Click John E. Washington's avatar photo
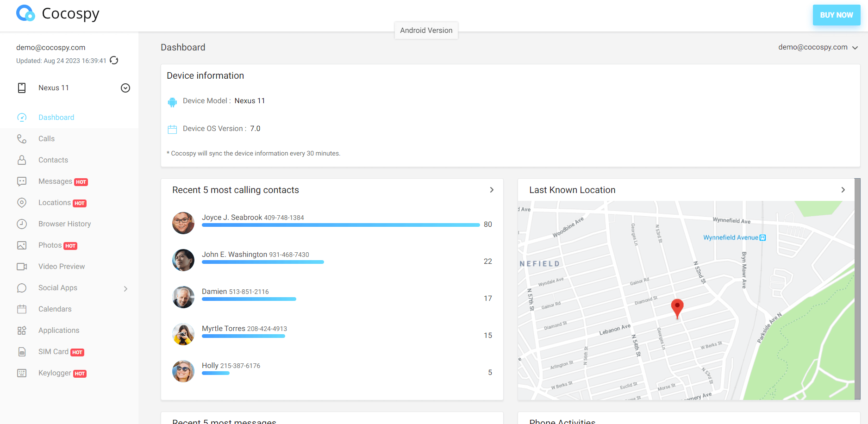 pyautogui.click(x=183, y=260)
